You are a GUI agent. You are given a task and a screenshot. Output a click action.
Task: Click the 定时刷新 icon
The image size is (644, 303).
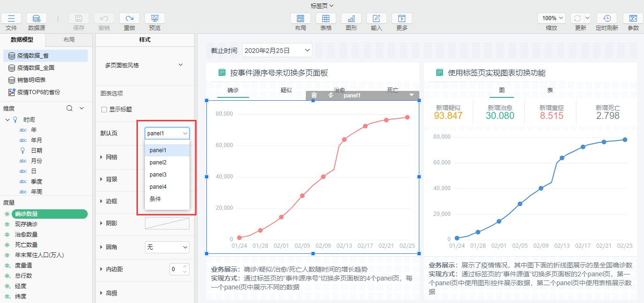point(606,19)
